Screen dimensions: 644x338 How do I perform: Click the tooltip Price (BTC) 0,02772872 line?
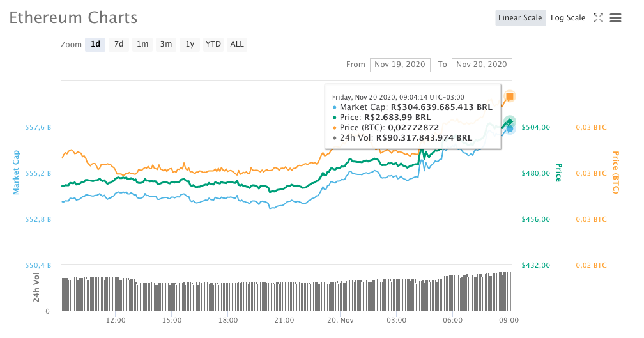pos(386,128)
